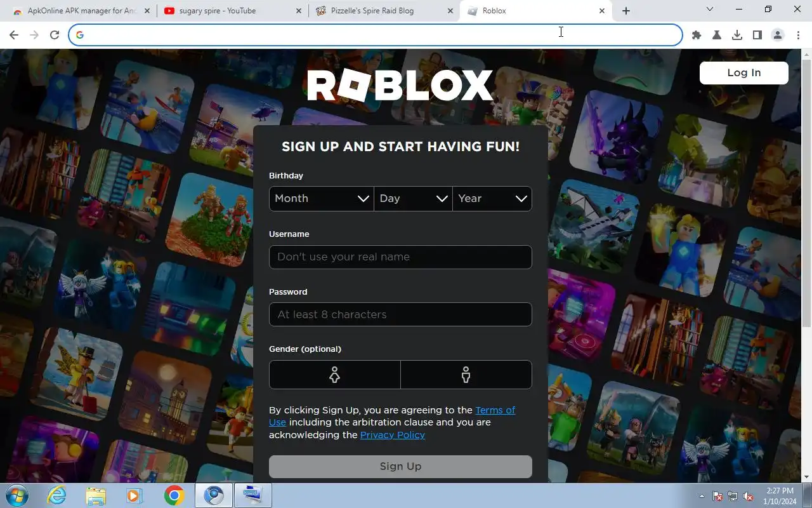Click the Sign Up button
The height and width of the screenshot is (508, 812).
point(400,467)
